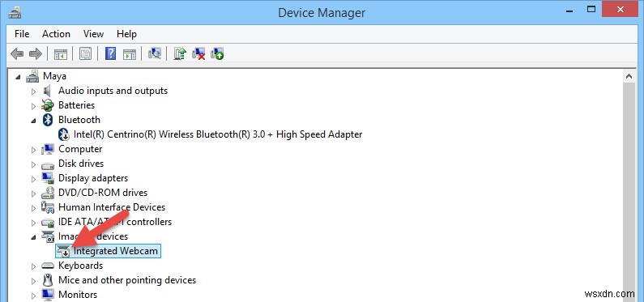The width and height of the screenshot is (644, 302).
Task: Open the View menu
Action: (x=94, y=34)
